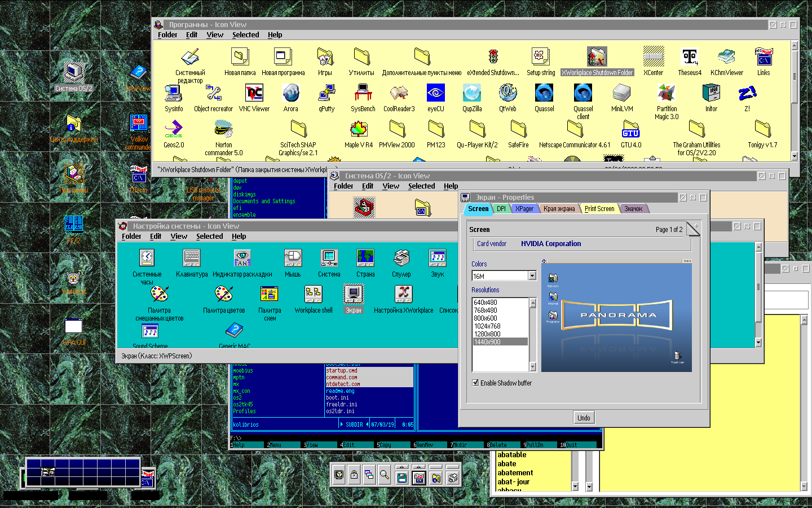Open the SysBench icon
This screenshot has height=508, width=812.
click(363, 93)
